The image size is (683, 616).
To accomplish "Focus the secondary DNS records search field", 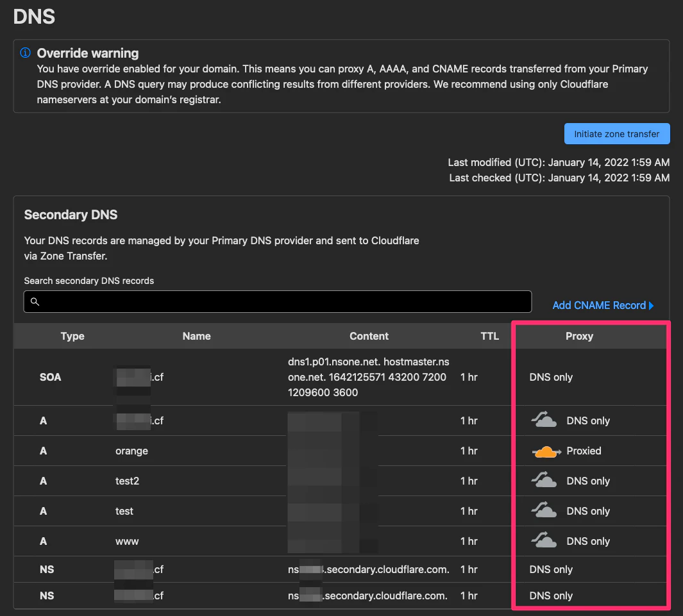I will [278, 301].
